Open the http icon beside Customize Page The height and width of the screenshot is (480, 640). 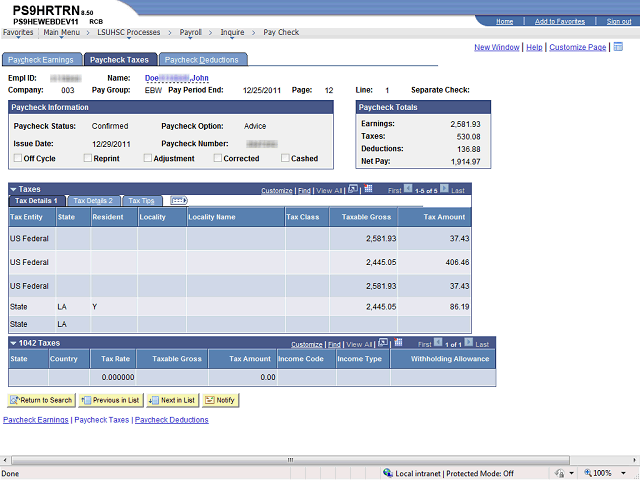tap(618, 47)
